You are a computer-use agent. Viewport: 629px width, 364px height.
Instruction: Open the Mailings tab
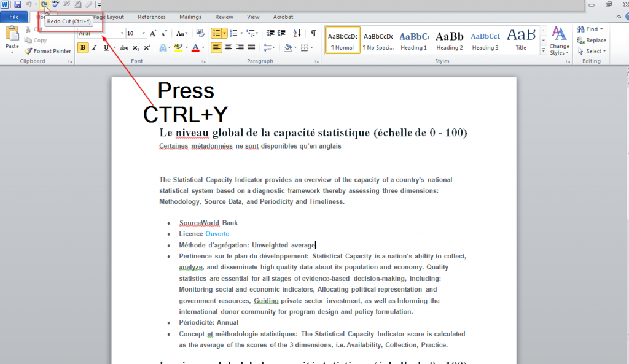[x=190, y=17]
